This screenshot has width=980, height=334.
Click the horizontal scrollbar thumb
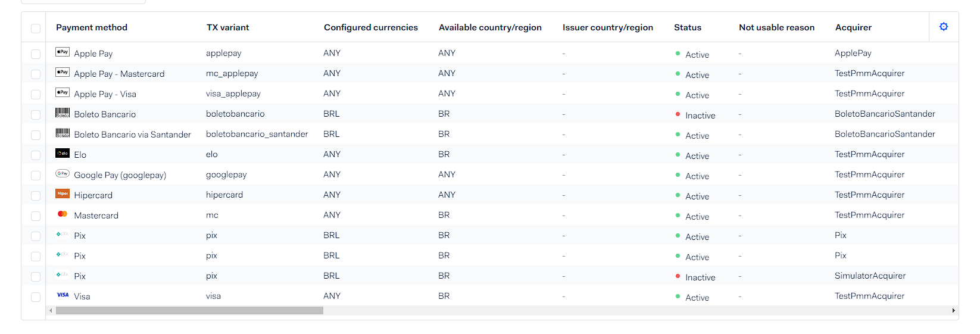(x=189, y=311)
